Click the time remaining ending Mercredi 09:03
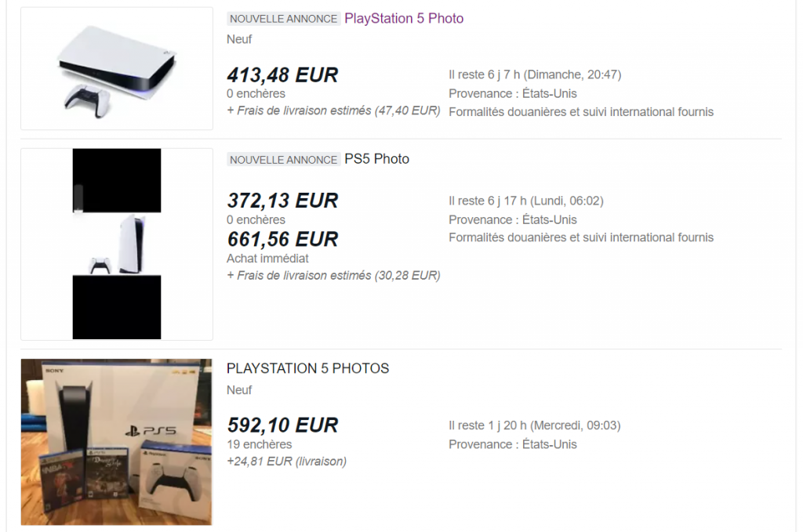 click(x=534, y=425)
